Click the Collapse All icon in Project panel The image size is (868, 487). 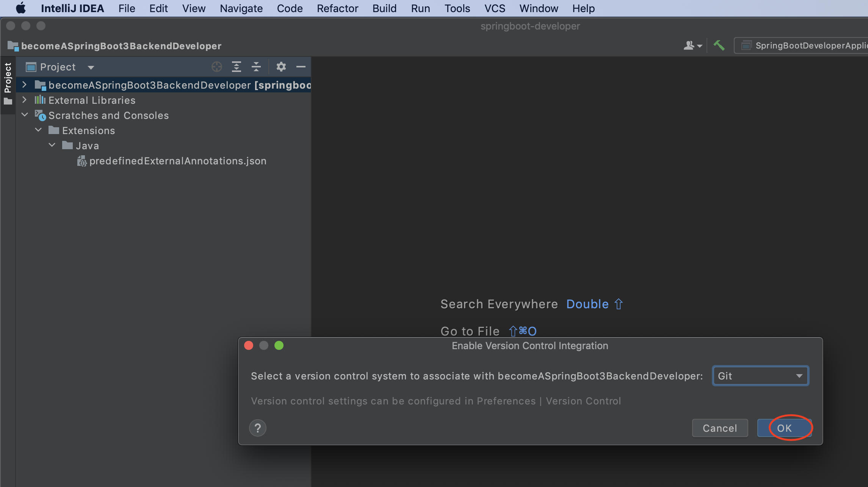click(x=256, y=67)
